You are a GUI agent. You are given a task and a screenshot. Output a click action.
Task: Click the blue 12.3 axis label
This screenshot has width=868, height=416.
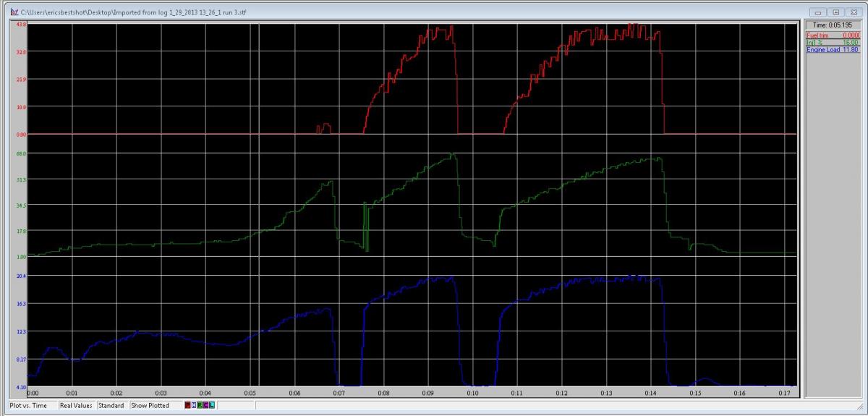click(x=21, y=331)
